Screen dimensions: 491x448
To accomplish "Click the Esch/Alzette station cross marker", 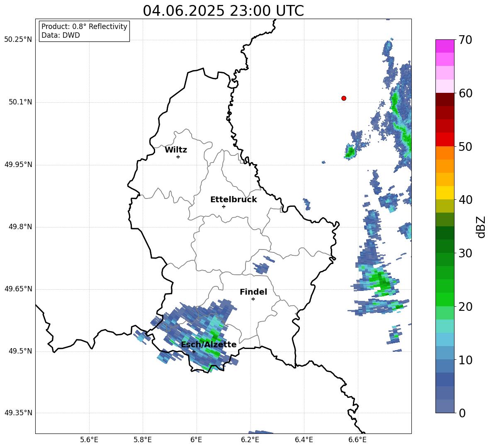I will tap(194, 351).
